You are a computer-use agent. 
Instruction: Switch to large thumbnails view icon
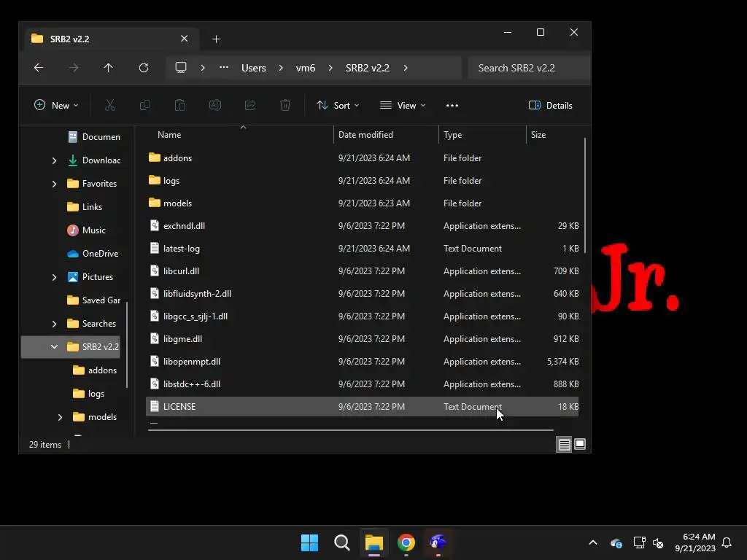coord(580,444)
